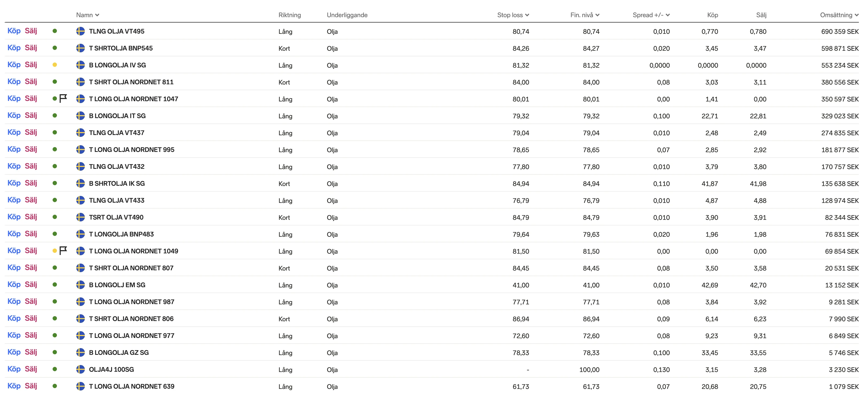Click Köp for TLNG OLJA VT495
The height and width of the screenshot is (394, 868).
point(14,31)
